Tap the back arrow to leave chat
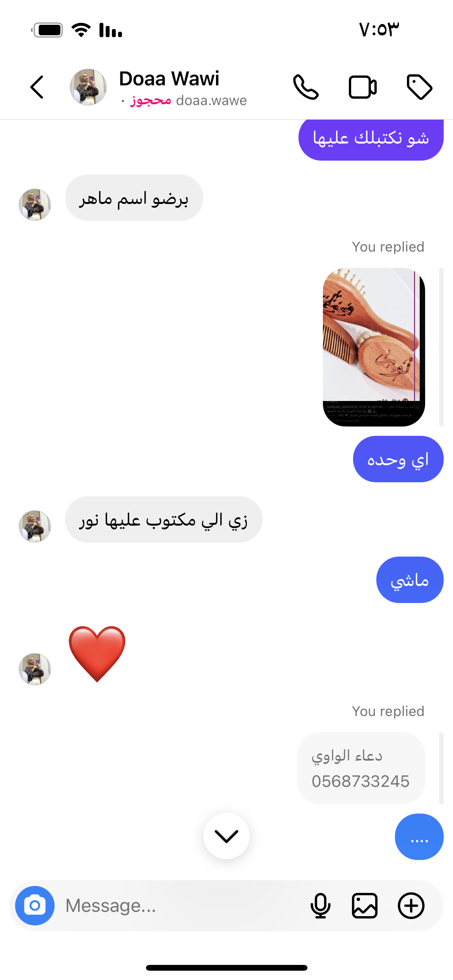This screenshot has height=980, width=453. [37, 87]
